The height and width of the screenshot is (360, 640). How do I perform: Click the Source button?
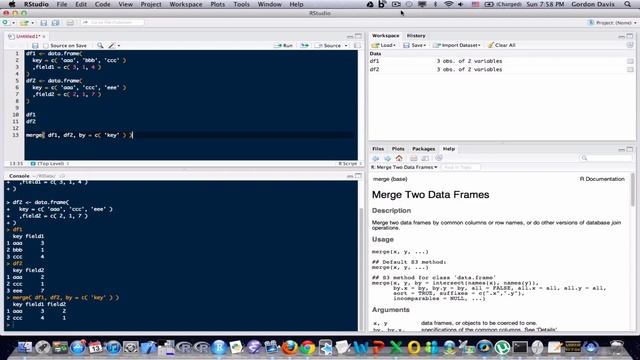[329, 45]
